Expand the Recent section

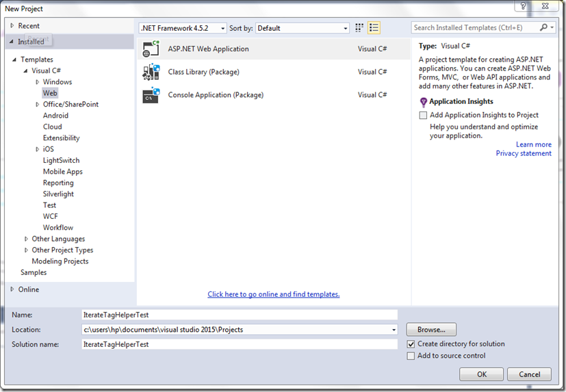click(12, 25)
